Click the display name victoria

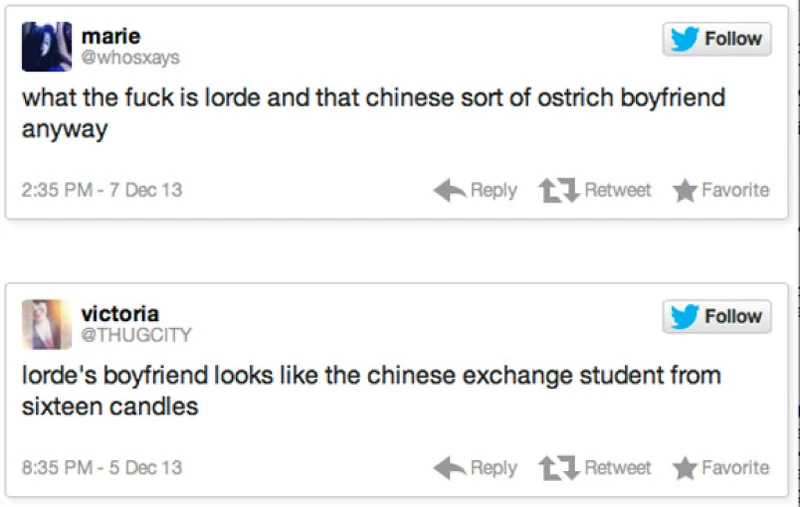pyautogui.click(x=120, y=314)
